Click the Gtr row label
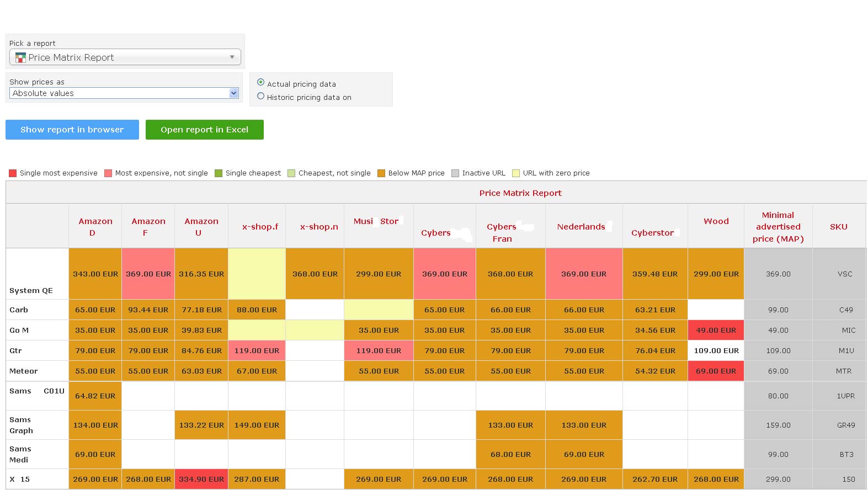 pyautogui.click(x=15, y=351)
